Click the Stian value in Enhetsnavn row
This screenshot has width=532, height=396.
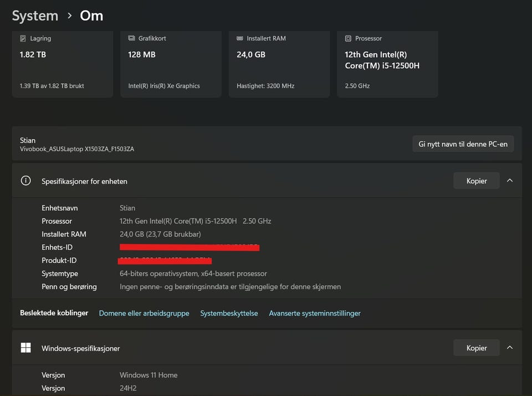[127, 208]
